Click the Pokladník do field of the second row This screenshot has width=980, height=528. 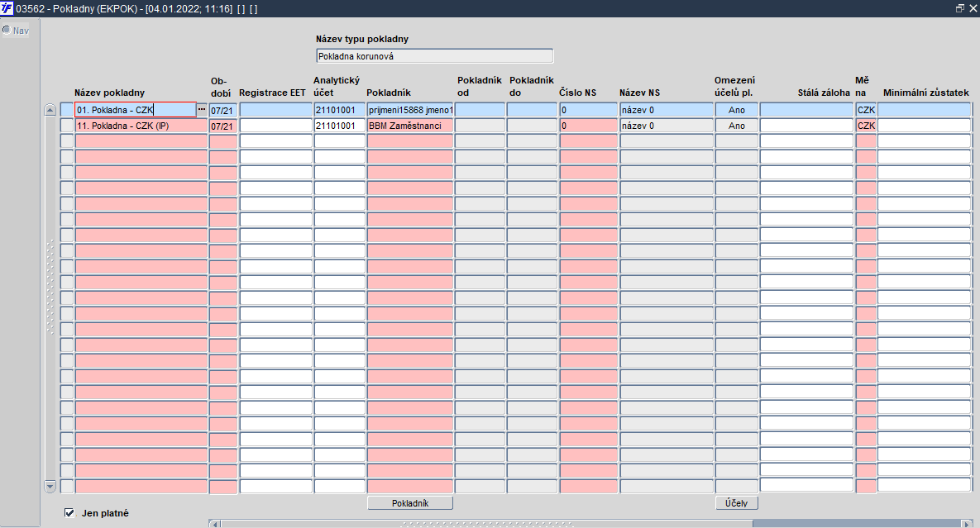pyautogui.click(x=532, y=126)
